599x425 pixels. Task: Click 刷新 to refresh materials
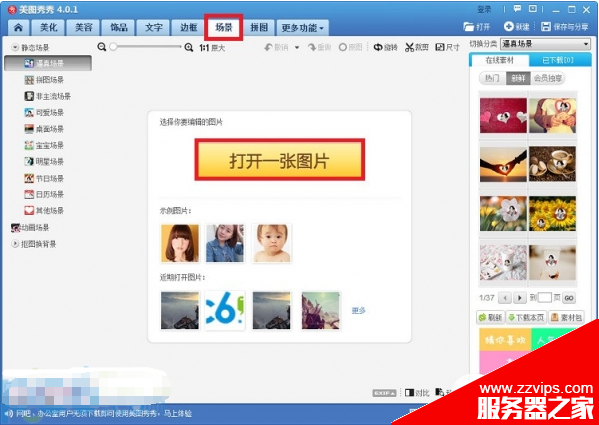pos(491,318)
